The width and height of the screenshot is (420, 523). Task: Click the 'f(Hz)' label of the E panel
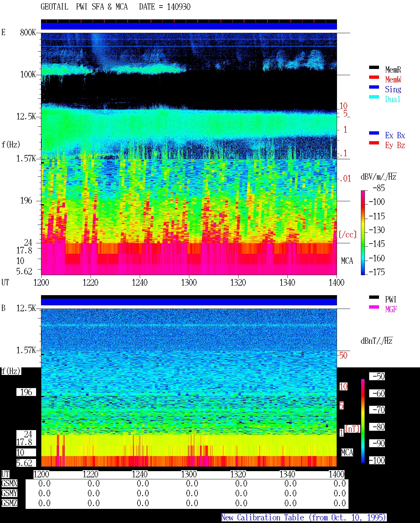(11, 144)
